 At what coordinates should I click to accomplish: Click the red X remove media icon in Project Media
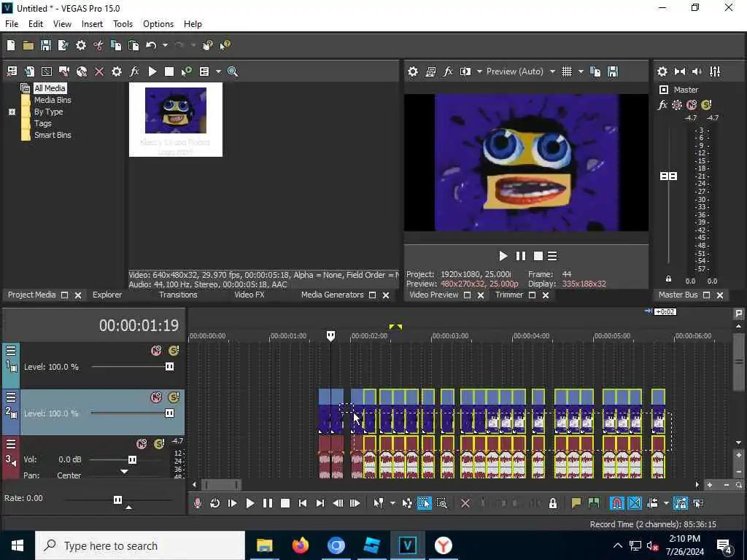tap(99, 71)
